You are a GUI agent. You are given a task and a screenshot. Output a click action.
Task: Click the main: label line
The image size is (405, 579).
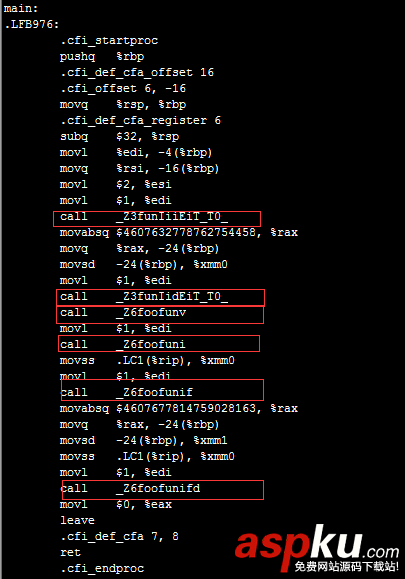[21, 8]
